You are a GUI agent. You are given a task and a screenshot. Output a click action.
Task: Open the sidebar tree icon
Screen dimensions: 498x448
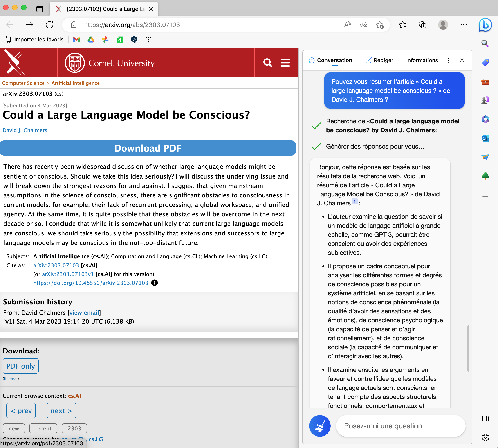(485, 176)
